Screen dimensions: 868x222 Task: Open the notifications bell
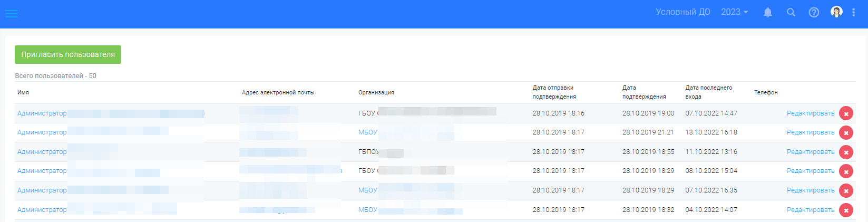click(x=768, y=12)
